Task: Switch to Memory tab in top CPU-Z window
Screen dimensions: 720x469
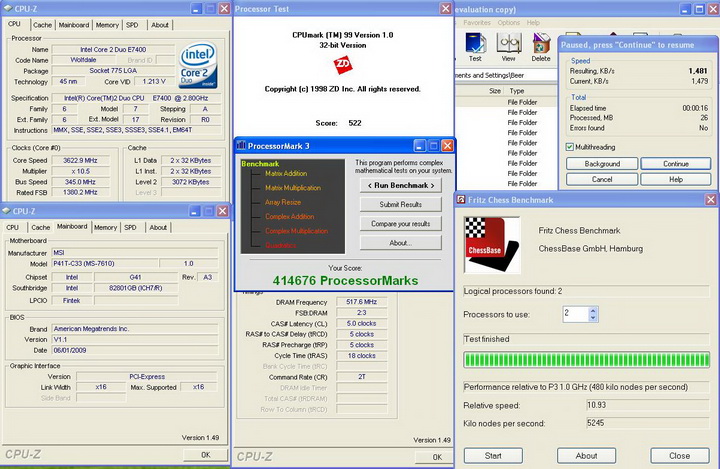Action: click(107, 25)
